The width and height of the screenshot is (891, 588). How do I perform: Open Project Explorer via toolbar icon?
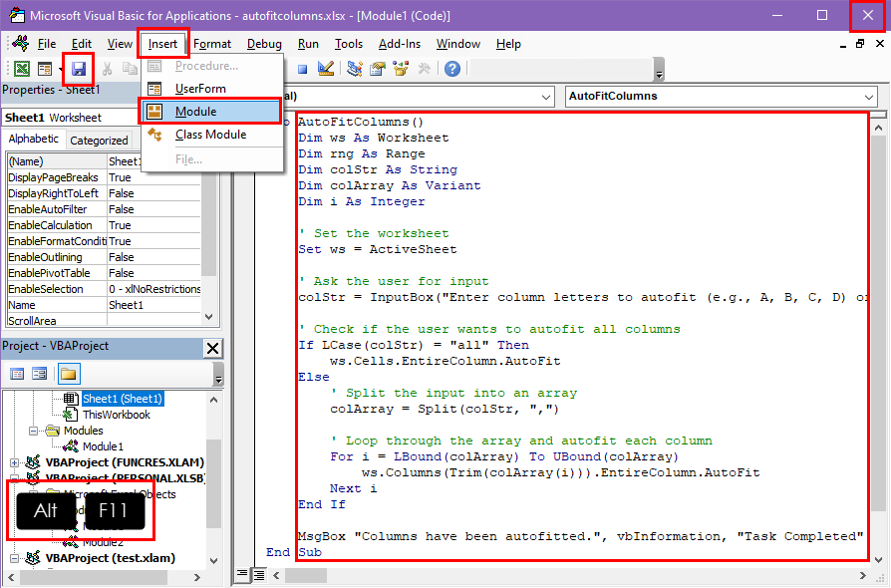point(355,69)
